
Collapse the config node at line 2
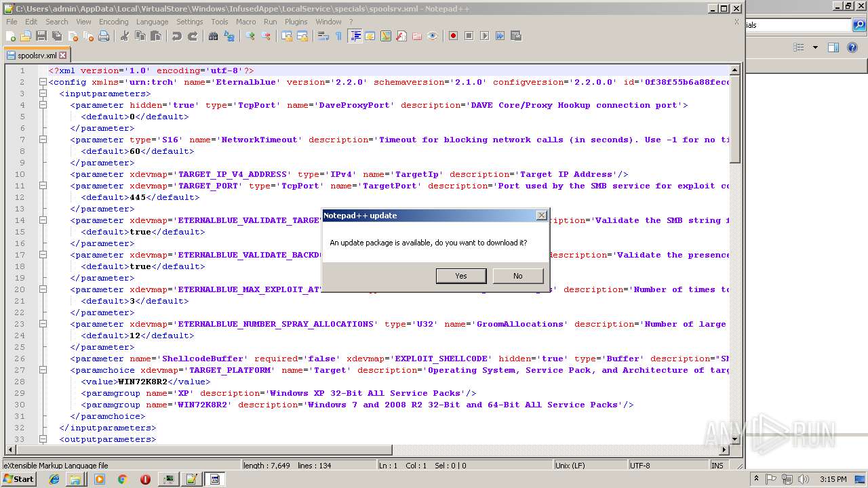(x=43, y=82)
